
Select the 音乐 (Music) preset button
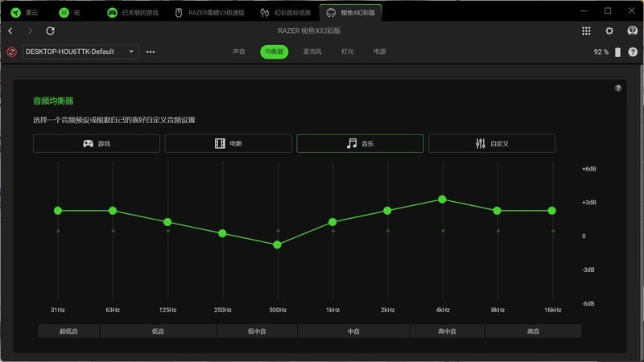(360, 143)
